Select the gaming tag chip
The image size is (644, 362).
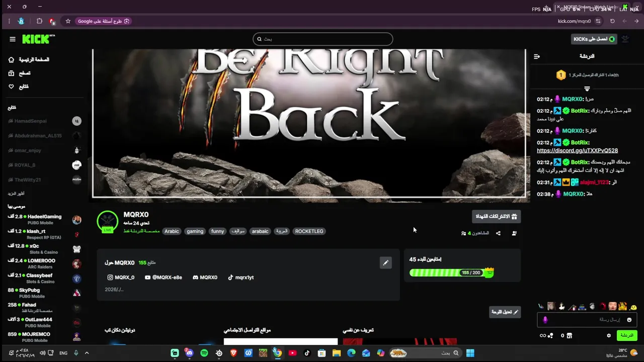pyautogui.click(x=195, y=231)
